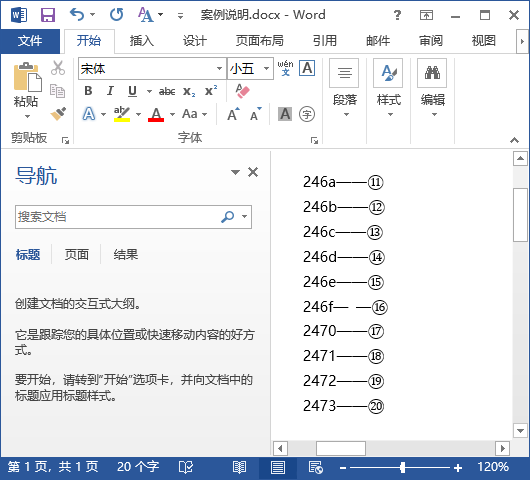
Task: Open the phonetic guide (wén) tool
Action: pos(286,68)
